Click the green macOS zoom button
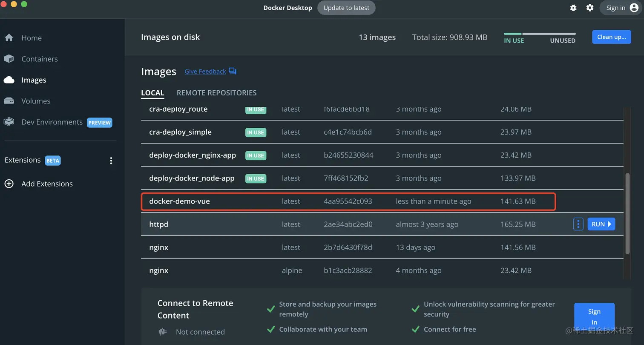The image size is (644, 345). (24, 4)
